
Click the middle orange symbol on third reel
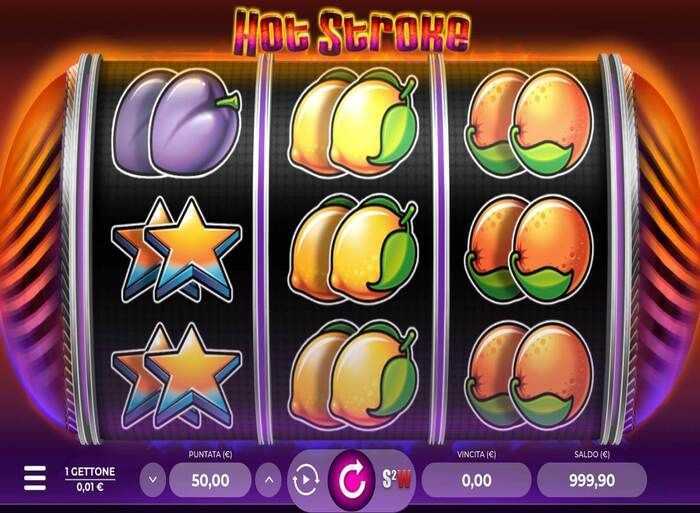click(529, 249)
